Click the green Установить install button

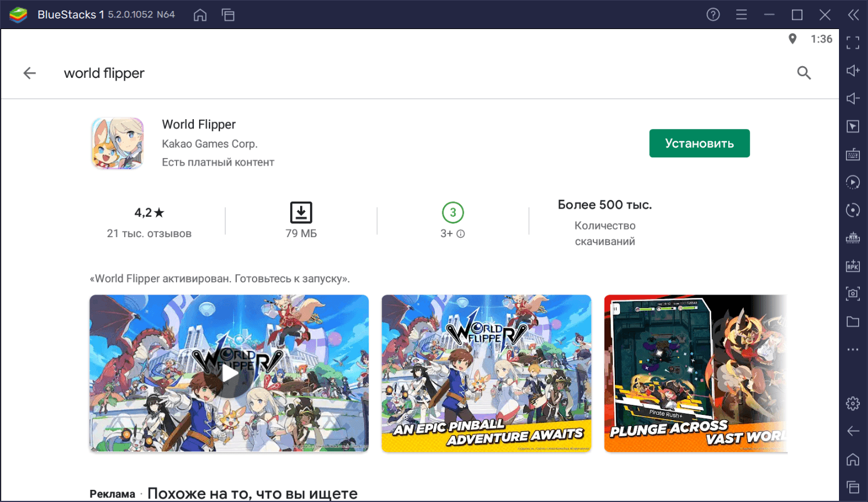[699, 143]
